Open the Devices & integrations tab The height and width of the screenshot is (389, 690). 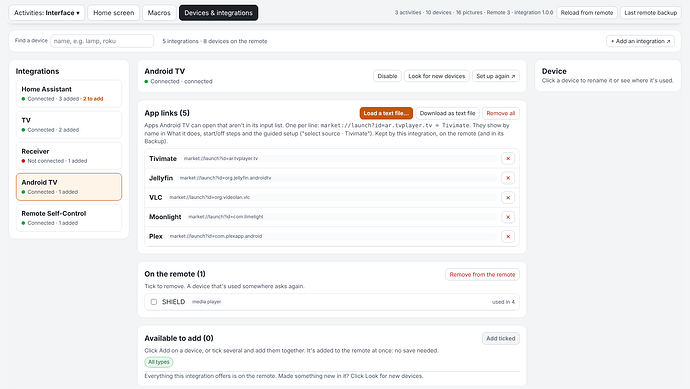[x=218, y=13]
